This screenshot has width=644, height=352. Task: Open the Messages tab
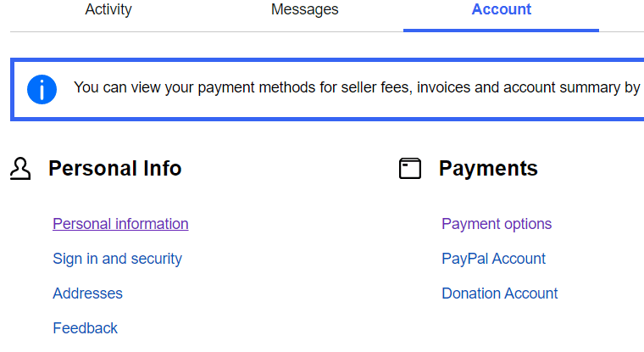point(305,9)
